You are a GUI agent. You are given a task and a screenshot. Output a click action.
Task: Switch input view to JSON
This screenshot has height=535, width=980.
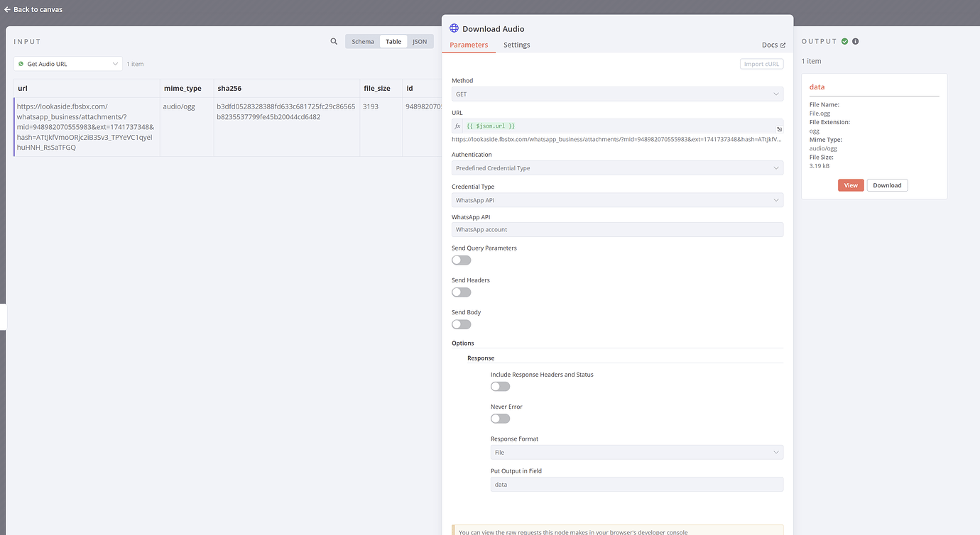(x=420, y=42)
